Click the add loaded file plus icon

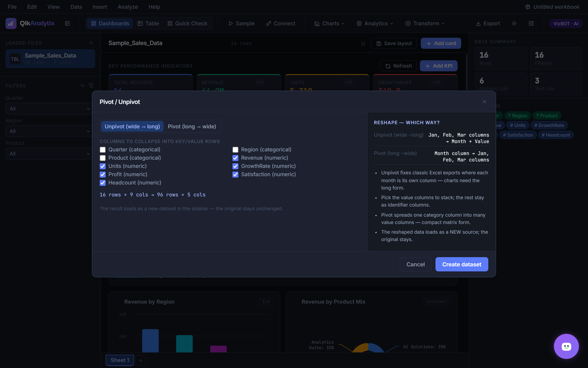91,43
